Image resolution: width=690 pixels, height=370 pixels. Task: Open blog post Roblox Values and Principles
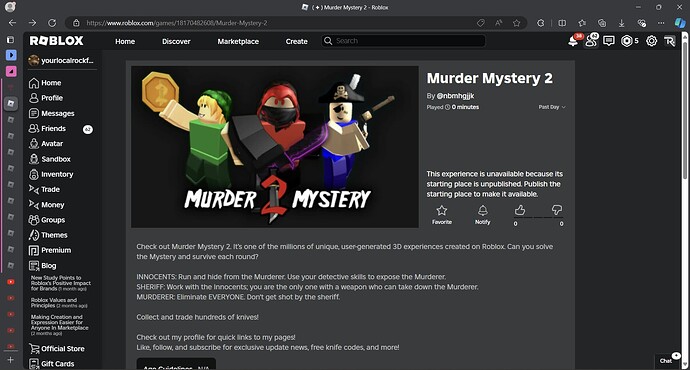point(59,303)
